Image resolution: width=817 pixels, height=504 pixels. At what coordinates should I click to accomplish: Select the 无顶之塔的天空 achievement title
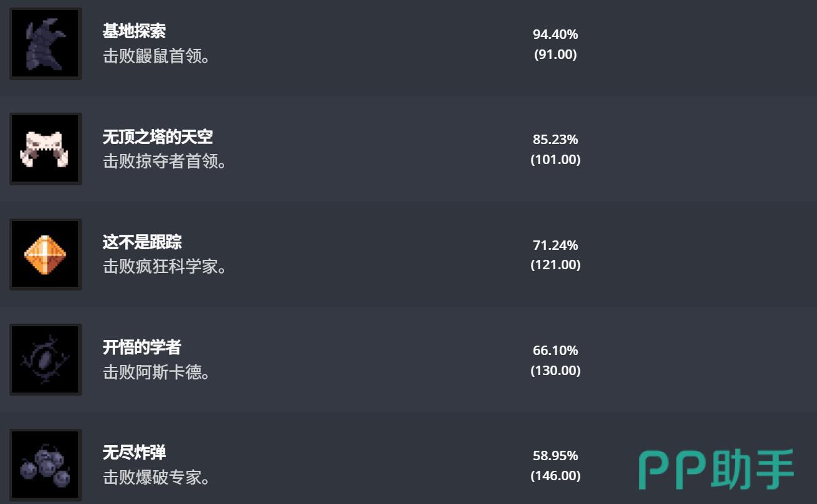coord(158,136)
